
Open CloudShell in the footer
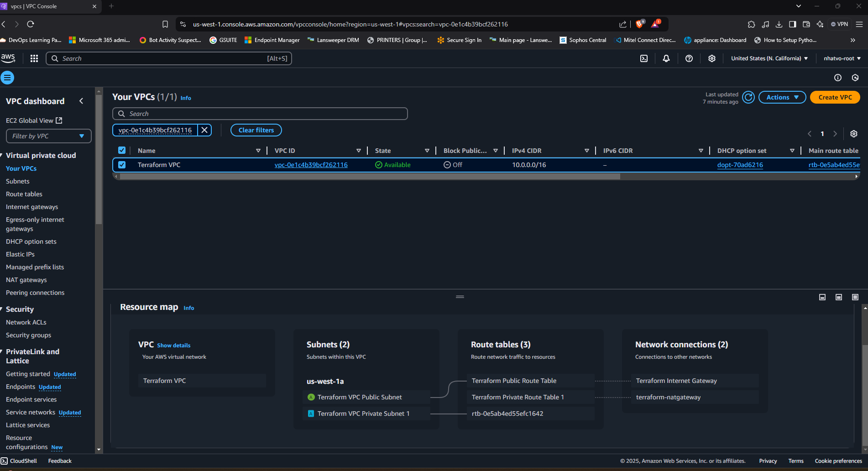pyautogui.click(x=19, y=461)
